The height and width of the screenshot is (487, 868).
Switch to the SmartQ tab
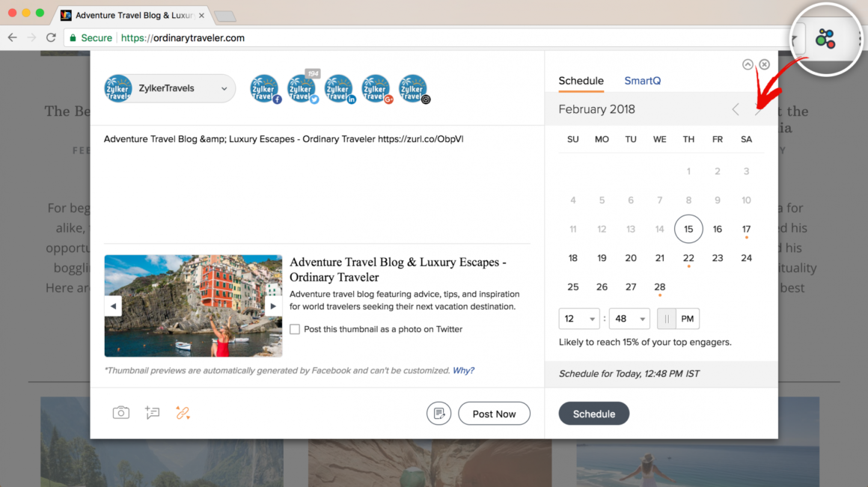tap(642, 81)
